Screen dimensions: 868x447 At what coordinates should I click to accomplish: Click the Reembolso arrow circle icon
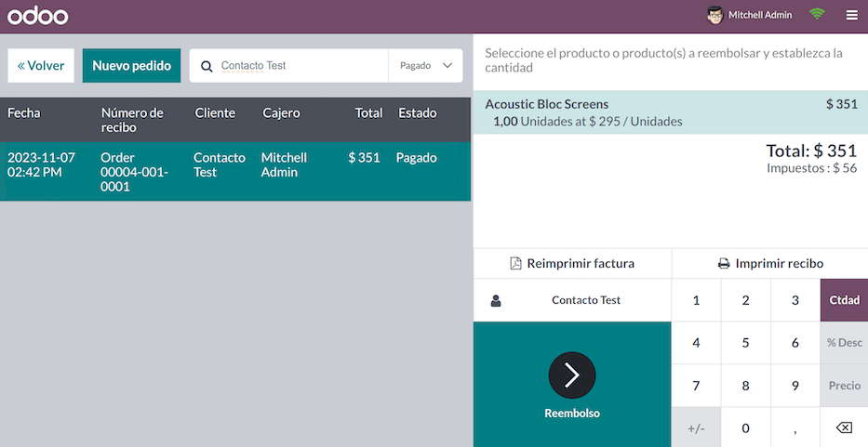[572, 375]
